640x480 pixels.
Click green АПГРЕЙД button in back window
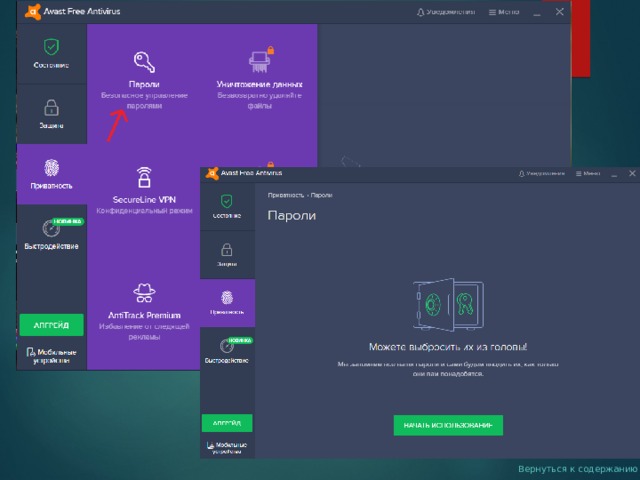tap(51, 325)
